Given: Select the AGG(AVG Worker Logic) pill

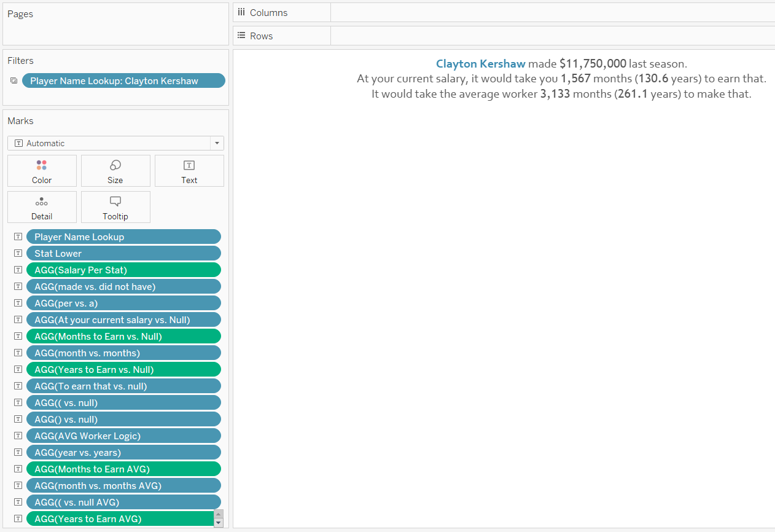Looking at the screenshot, I should (x=123, y=436).
